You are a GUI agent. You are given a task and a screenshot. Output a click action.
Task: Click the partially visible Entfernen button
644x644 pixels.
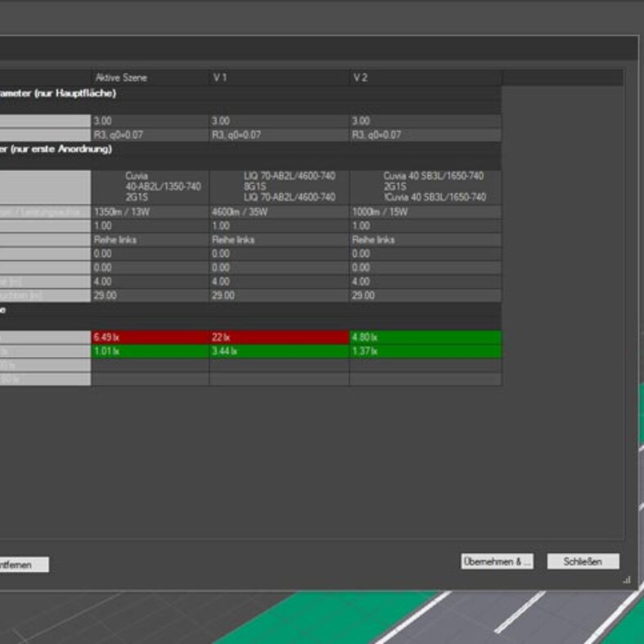pos(23,565)
